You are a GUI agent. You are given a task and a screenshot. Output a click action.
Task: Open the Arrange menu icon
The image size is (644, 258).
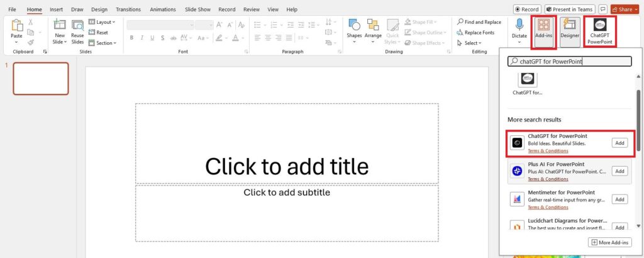click(x=373, y=25)
